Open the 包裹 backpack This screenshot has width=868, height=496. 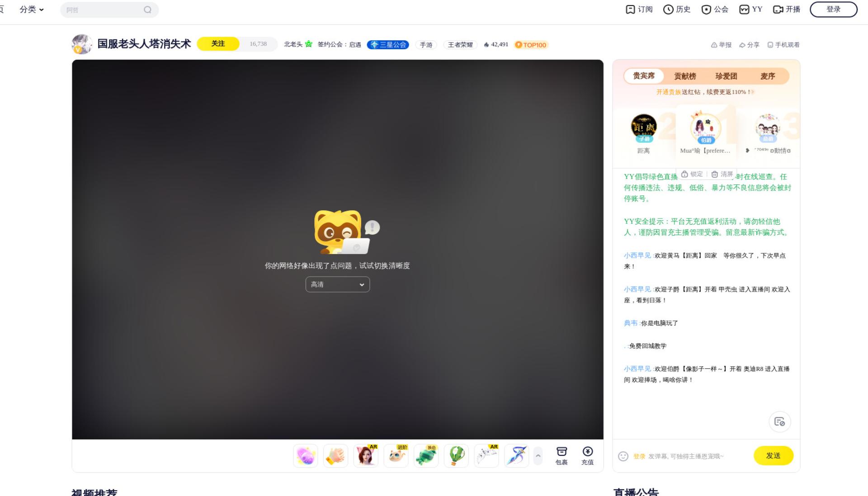561,456
